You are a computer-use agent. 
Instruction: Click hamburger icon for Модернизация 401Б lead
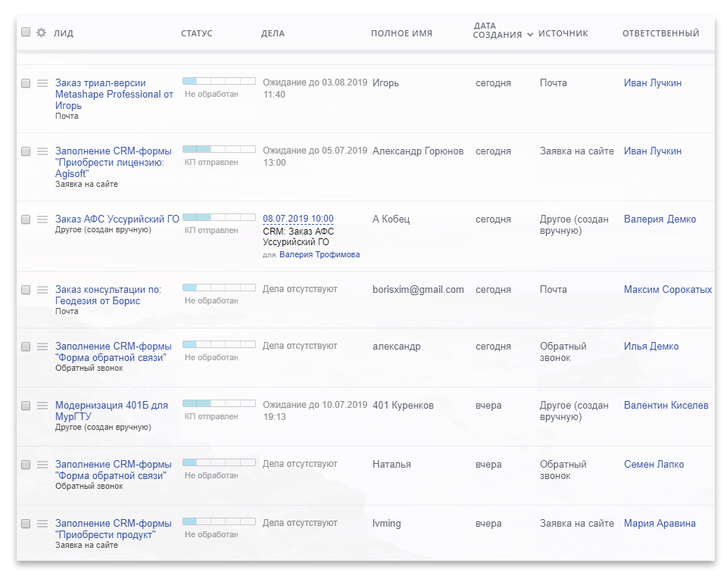pos(42,406)
